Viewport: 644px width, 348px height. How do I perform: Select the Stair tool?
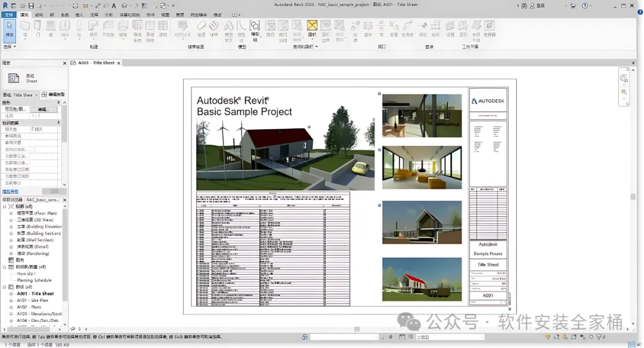[213, 29]
